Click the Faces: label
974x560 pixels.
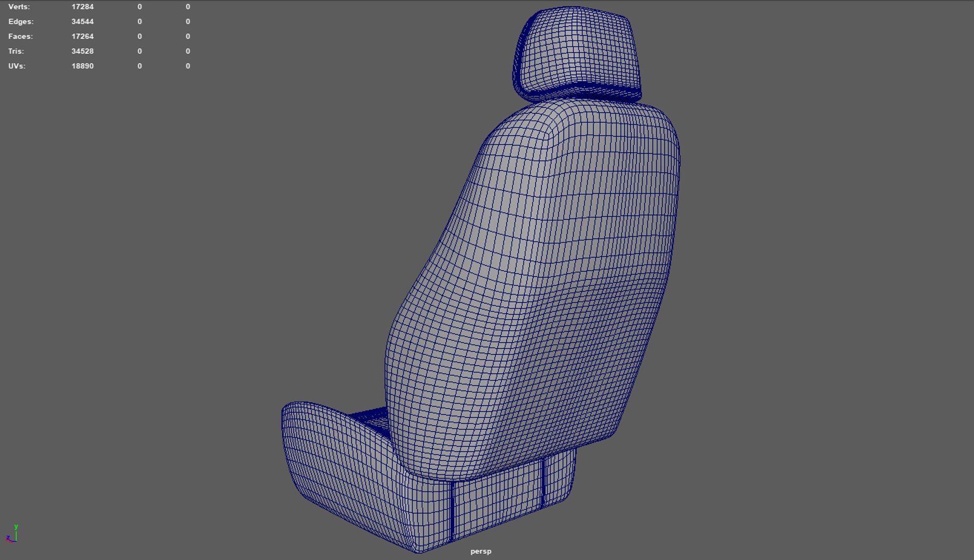[x=20, y=36]
